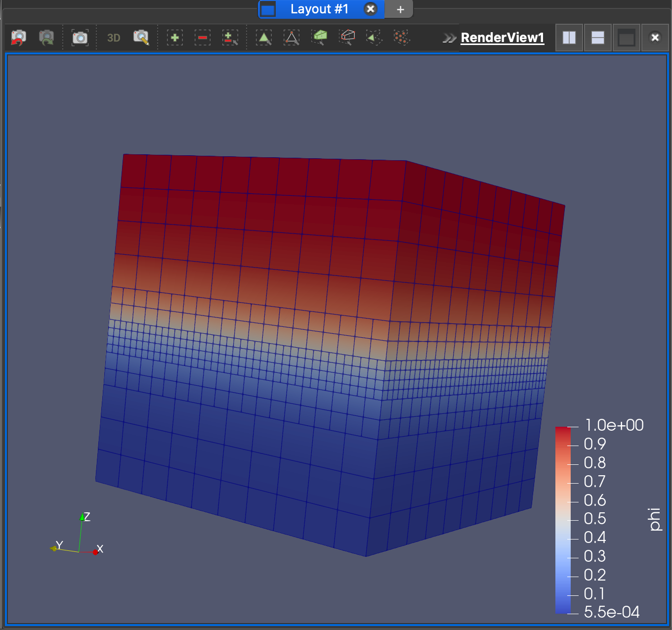The height and width of the screenshot is (630, 672).
Task: Grow the current selection
Action: pyautogui.click(x=175, y=37)
